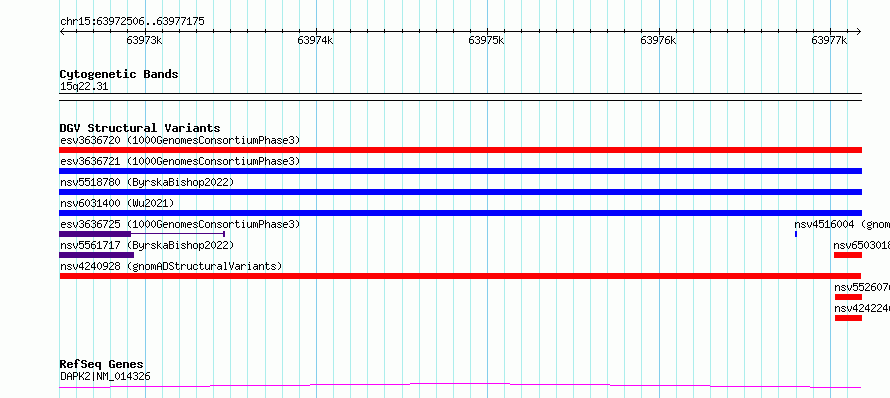890x398 pixels.
Task: Click the red nsv552607 variant bar
Action: (x=848, y=297)
